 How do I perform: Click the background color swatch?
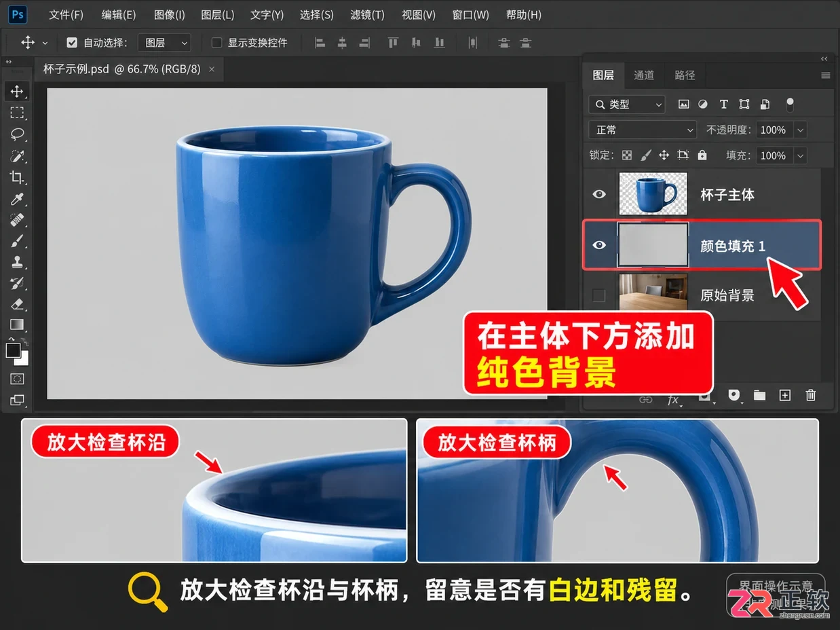click(24, 360)
